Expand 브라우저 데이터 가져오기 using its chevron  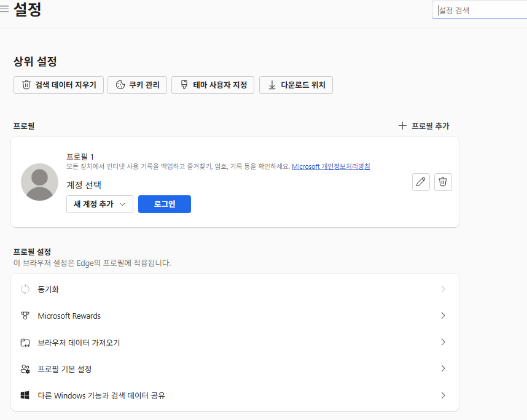point(443,342)
